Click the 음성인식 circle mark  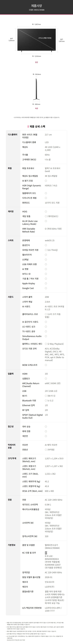[x=46, y=245]
